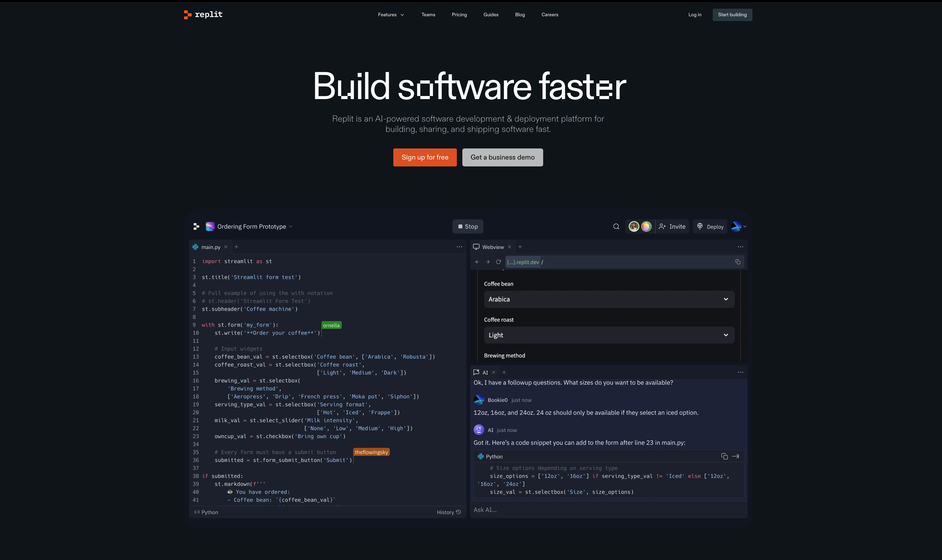Open the Features dropdown menu
This screenshot has width=942, height=560.
391,15
